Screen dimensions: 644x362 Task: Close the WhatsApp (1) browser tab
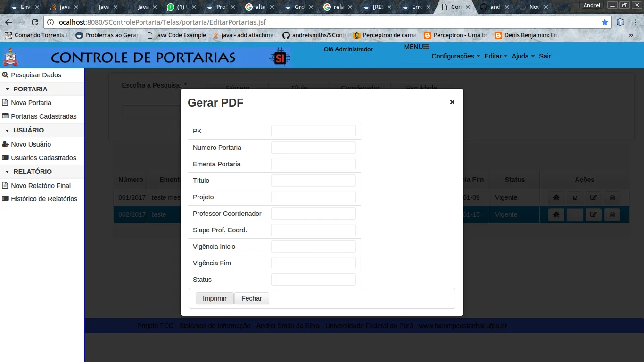click(193, 7)
